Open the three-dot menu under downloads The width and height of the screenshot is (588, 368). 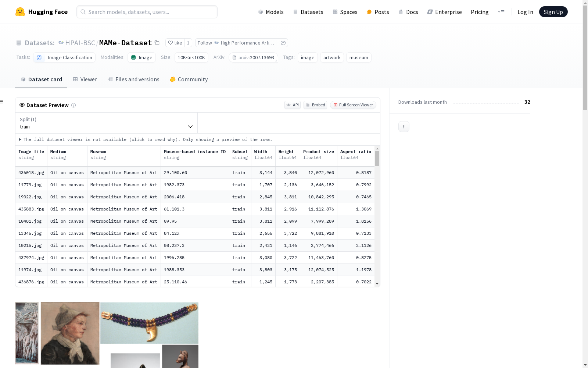coord(404,127)
